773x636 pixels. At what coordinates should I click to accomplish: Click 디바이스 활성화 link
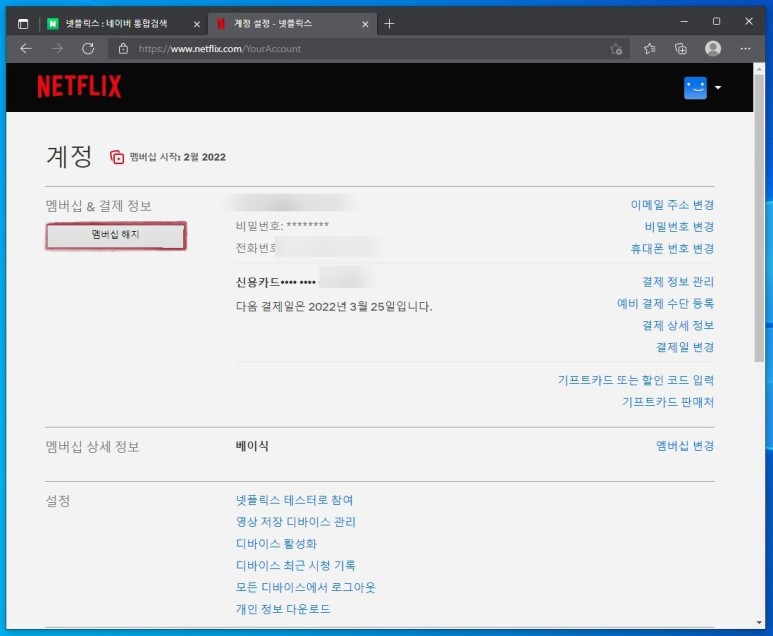[276, 544]
